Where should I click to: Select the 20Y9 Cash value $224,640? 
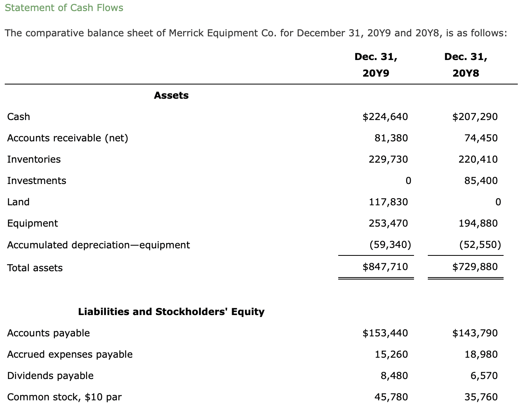pos(385,116)
